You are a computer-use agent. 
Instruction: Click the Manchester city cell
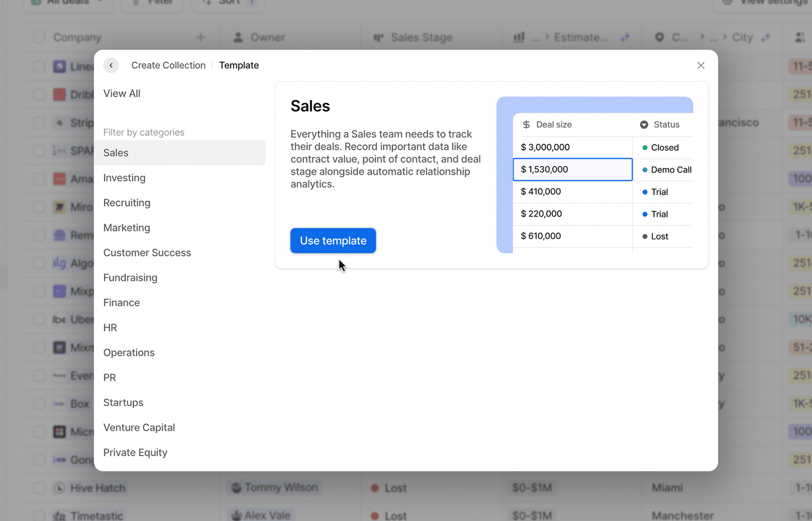682,516
